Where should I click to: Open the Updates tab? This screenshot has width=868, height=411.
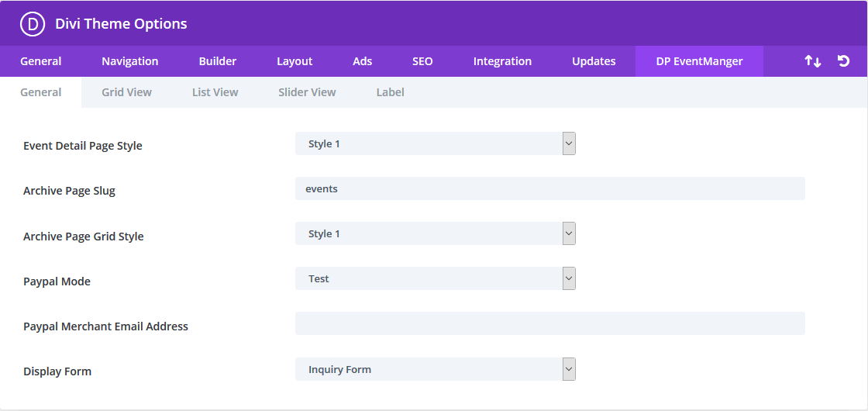click(x=594, y=61)
